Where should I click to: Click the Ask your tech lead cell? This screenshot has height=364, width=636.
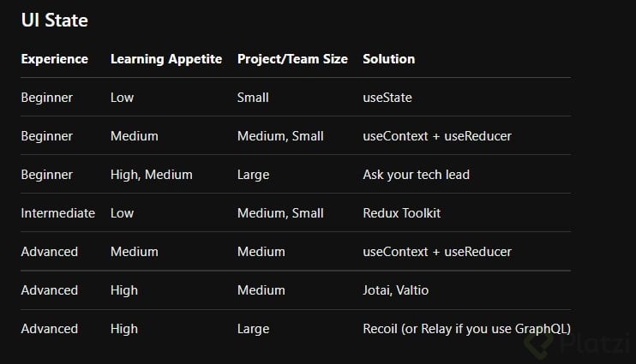click(416, 175)
